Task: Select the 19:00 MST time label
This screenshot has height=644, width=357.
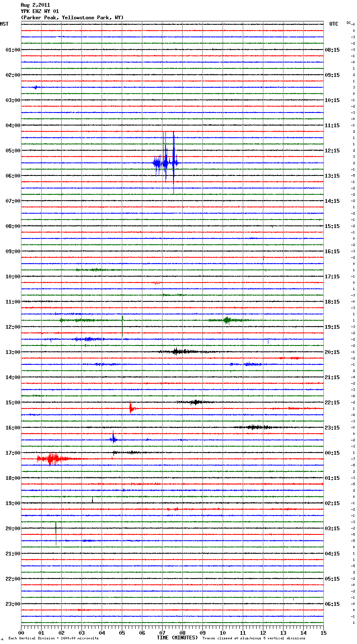Action: 13,503
